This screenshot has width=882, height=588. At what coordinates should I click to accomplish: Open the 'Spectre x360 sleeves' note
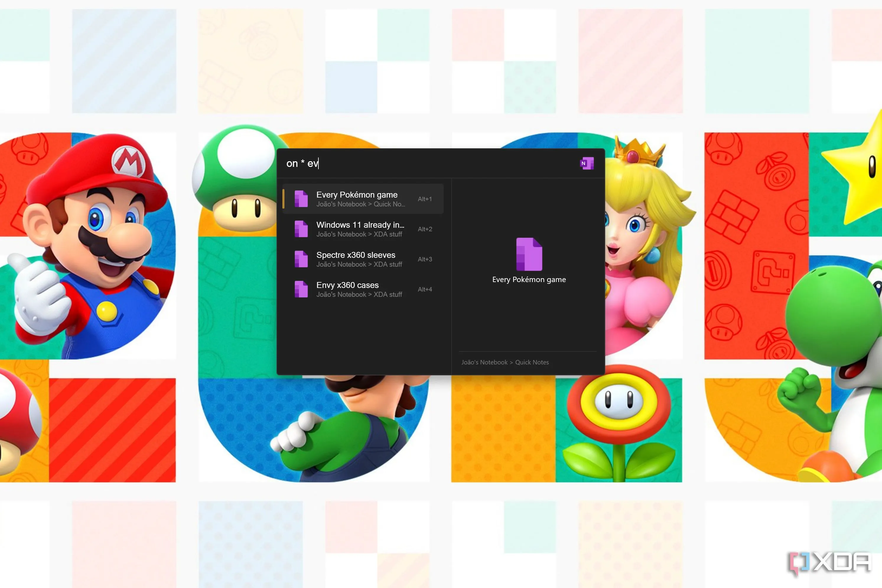point(363,259)
